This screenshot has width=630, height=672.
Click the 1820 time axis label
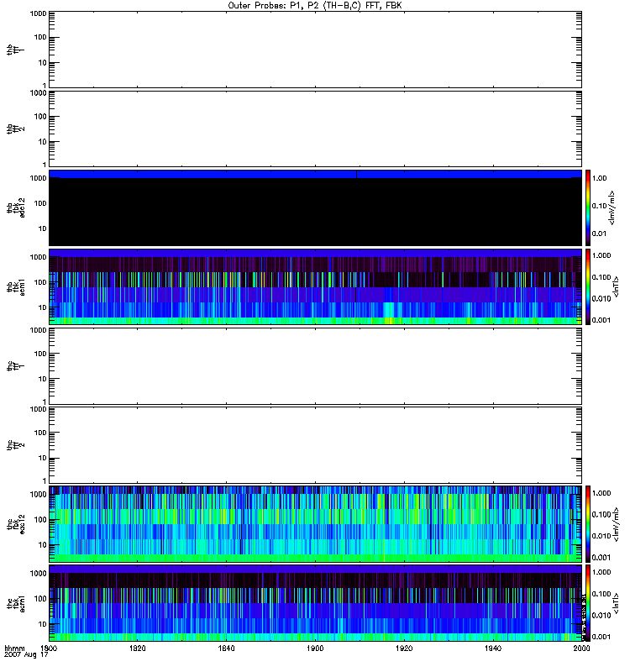138,648
